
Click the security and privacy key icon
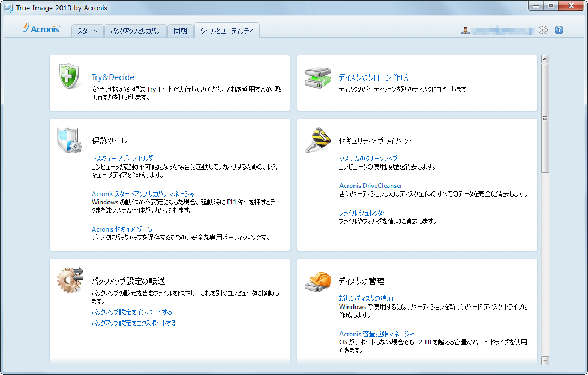pyautogui.click(x=318, y=140)
